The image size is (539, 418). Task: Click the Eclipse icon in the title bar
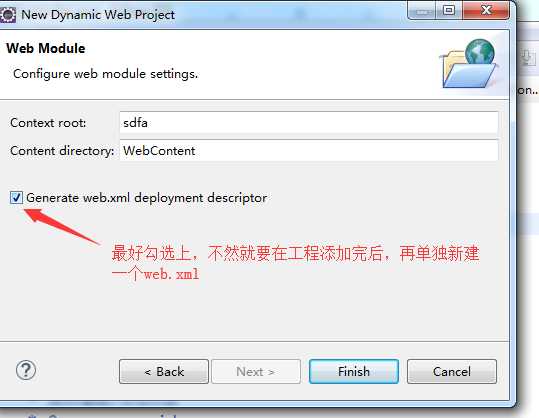point(7,15)
